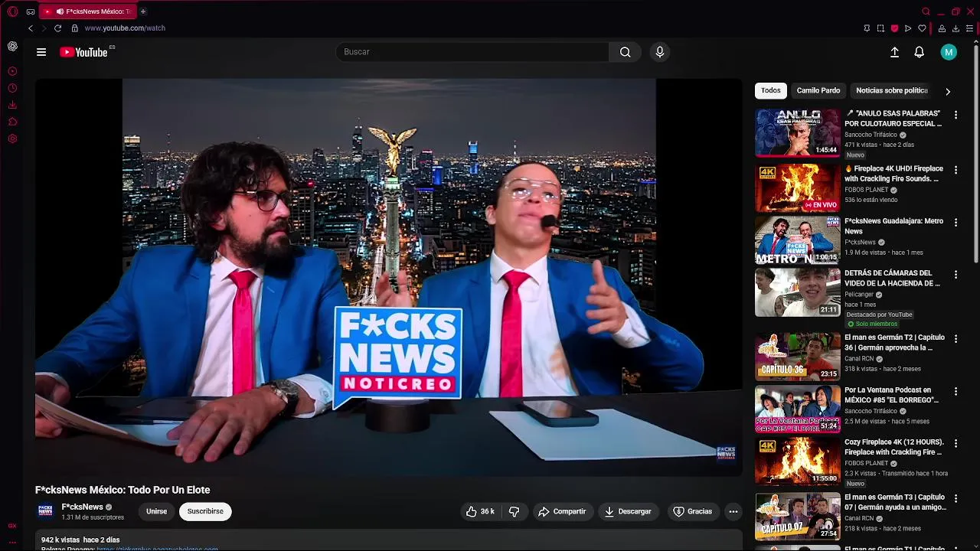
Task: Open options for El man es Germán T2
Action: pyautogui.click(x=955, y=338)
